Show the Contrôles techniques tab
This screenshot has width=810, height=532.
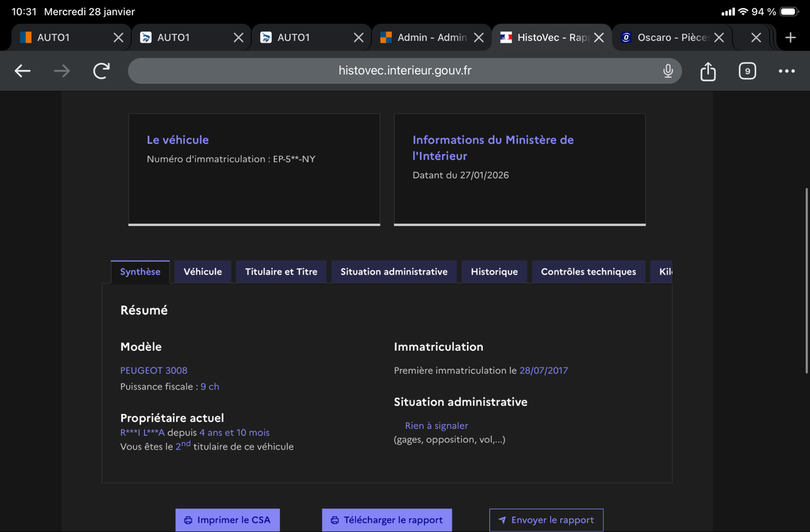(x=588, y=271)
